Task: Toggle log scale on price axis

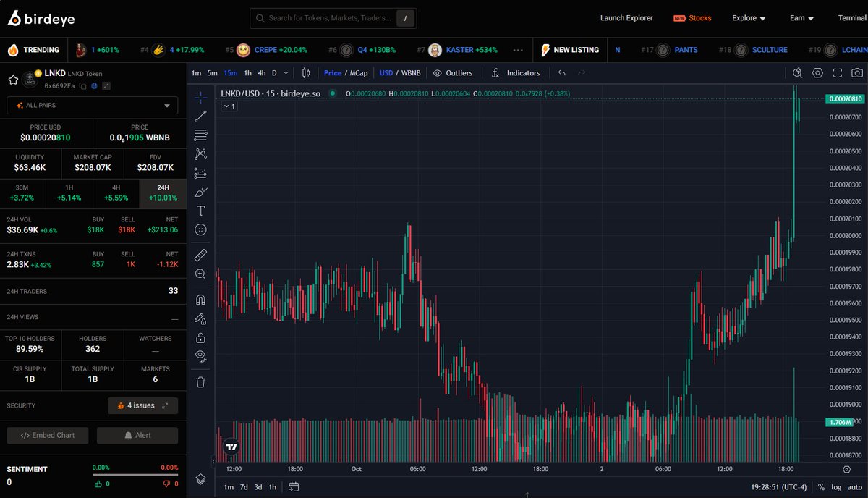Action: (x=836, y=487)
